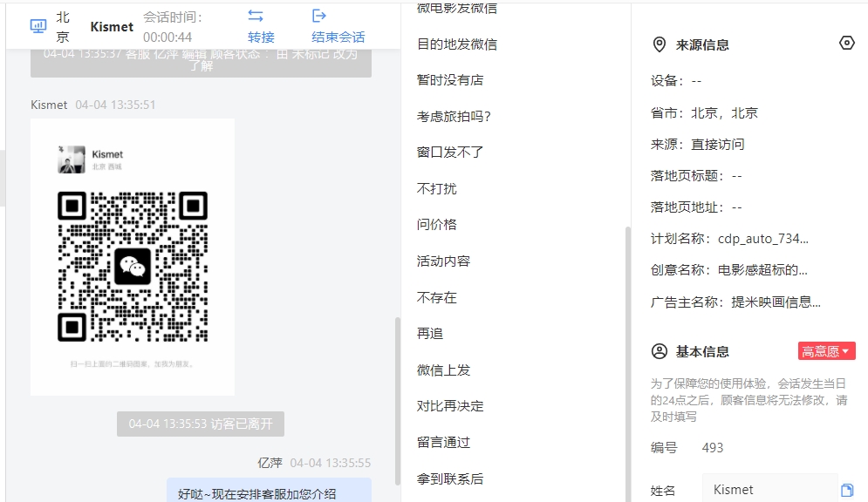Select quick reply 微信上发
Viewport: 868px width, 502px height.
pyautogui.click(x=443, y=370)
